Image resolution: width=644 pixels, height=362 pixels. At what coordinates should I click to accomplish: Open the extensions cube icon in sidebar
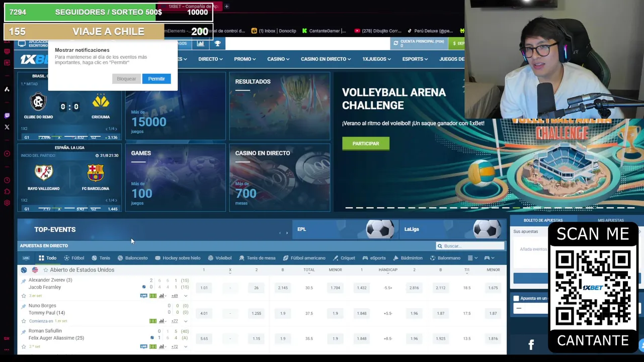7,192
